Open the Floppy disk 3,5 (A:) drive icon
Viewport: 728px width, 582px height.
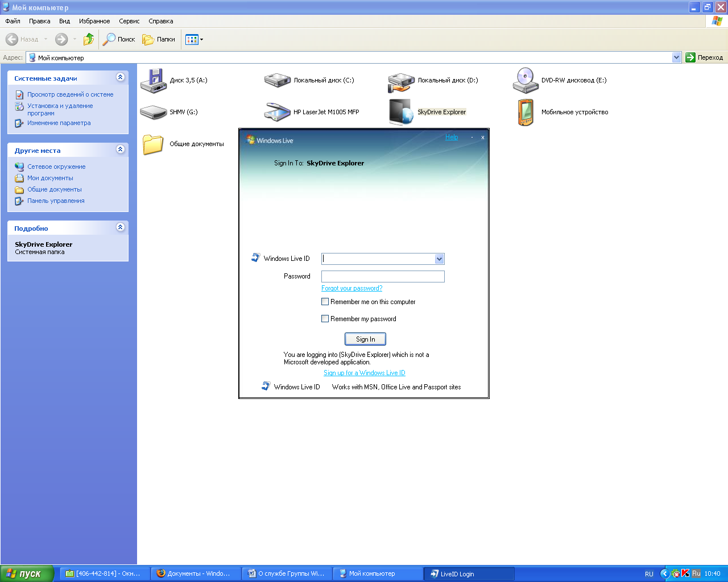pos(153,80)
